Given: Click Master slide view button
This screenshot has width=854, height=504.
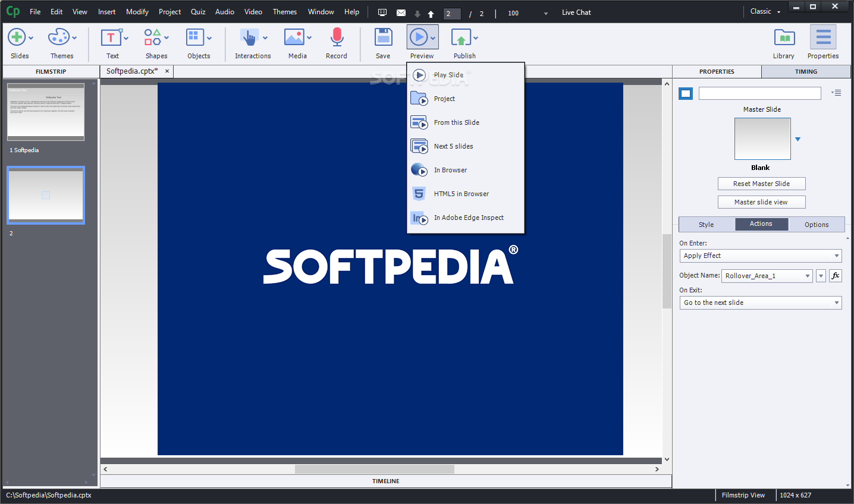Looking at the screenshot, I should [x=761, y=202].
